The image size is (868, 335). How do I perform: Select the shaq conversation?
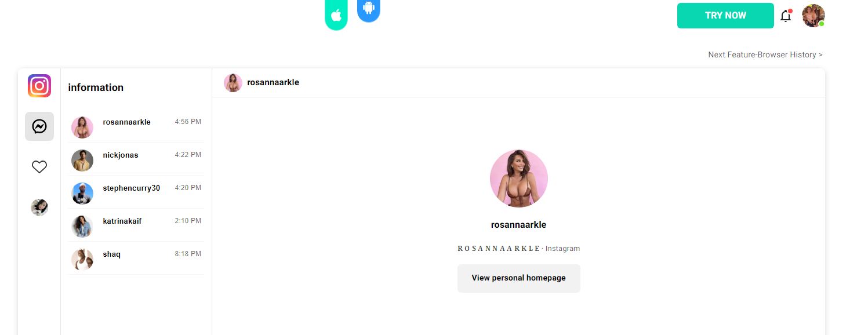(x=136, y=258)
